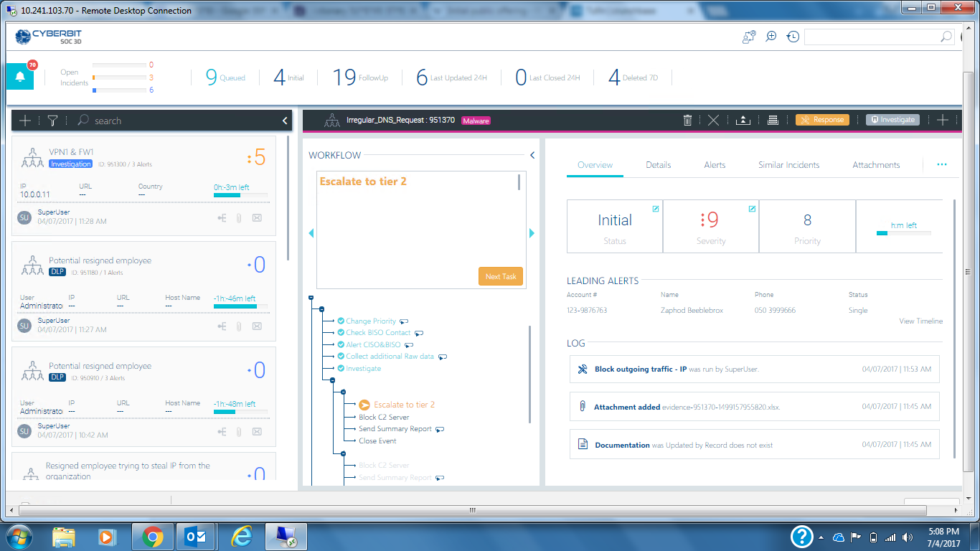The width and height of the screenshot is (980, 551).
Task: Open the Alerts tab
Action: coord(715,165)
